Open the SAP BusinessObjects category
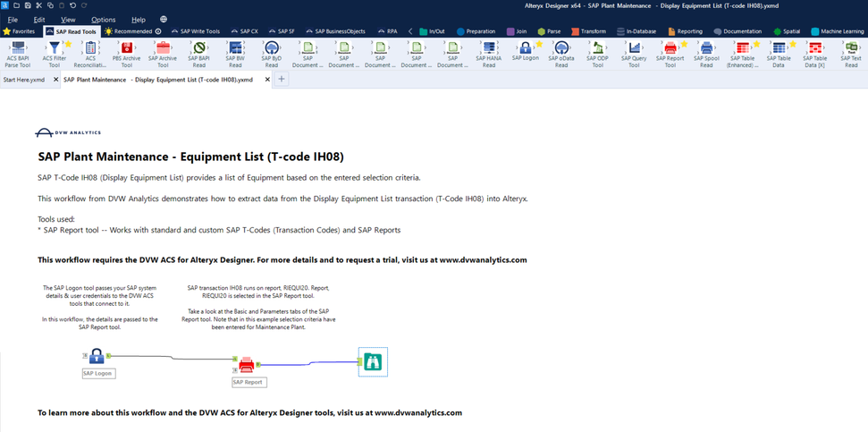 [x=336, y=31]
